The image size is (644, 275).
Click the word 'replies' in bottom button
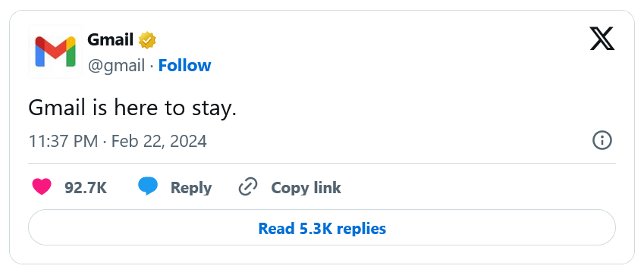click(360, 228)
